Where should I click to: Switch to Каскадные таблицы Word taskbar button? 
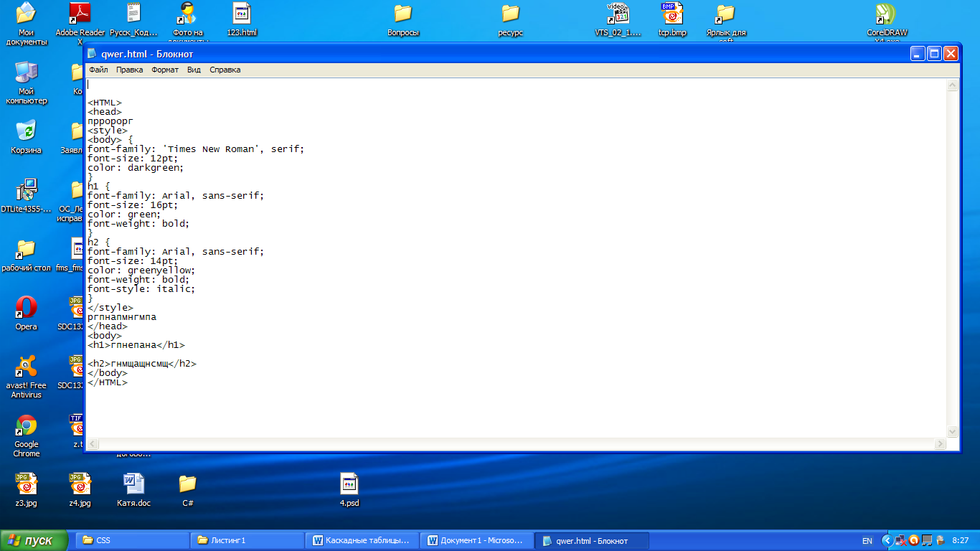tap(362, 540)
